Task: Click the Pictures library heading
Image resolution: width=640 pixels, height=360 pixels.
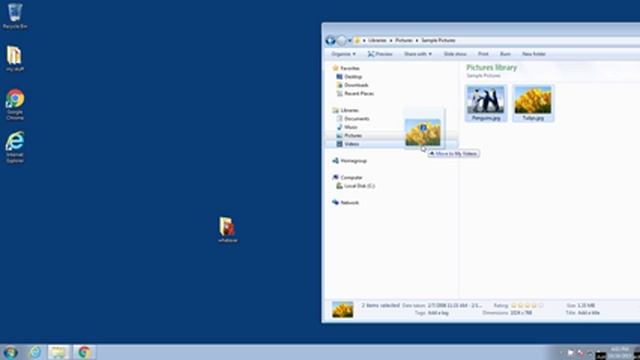Action: click(x=491, y=68)
